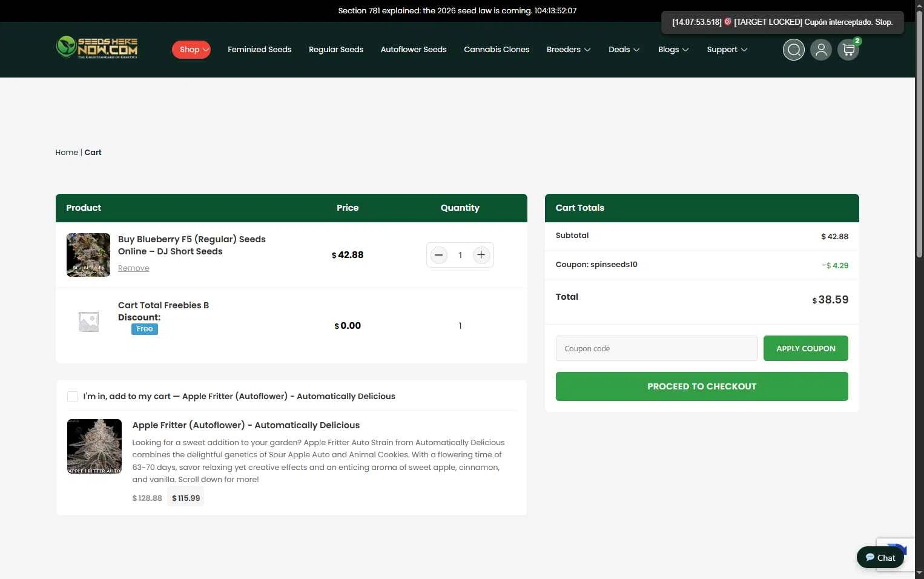This screenshot has width=924, height=579.
Task: Click the Subtotal amount $42.88
Action: click(834, 236)
